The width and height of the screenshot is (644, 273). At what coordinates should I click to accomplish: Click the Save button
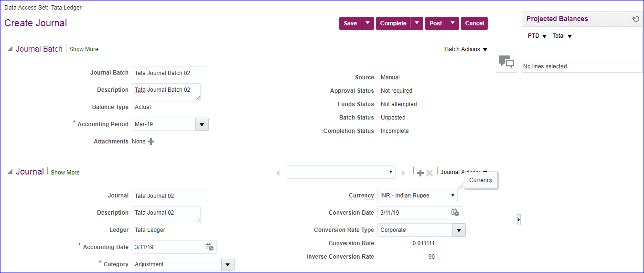pyautogui.click(x=350, y=23)
